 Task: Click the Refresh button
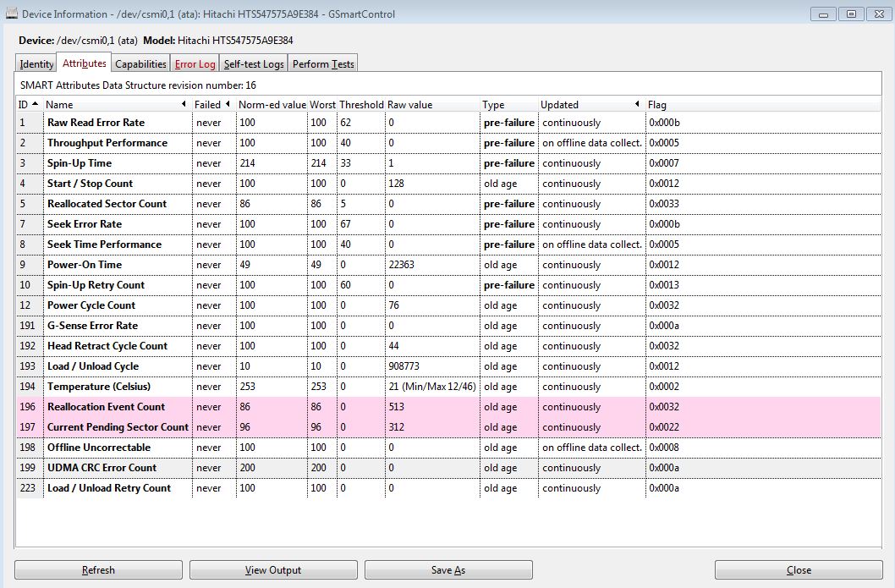pyautogui.click(x=98, y=569)
